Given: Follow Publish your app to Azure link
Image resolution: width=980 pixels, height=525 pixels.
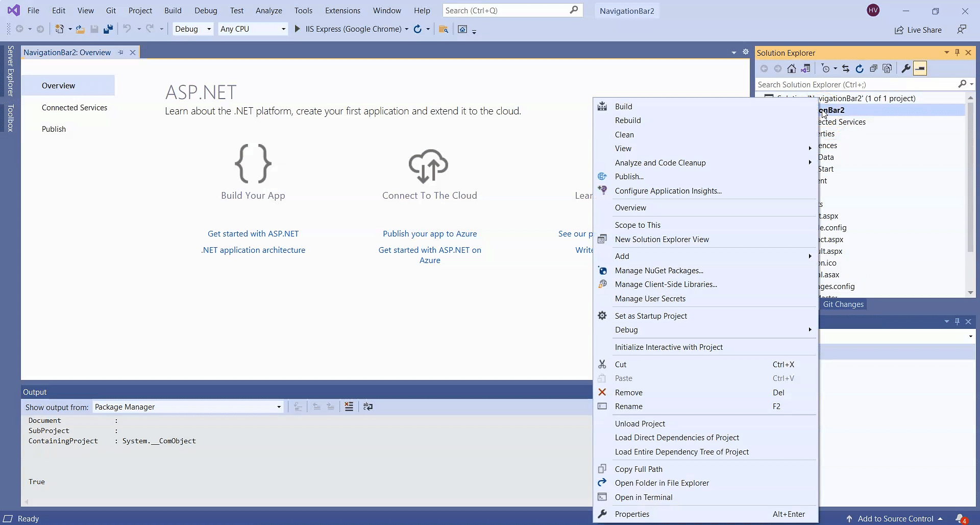Looking at the screenshot, I should click(430, 234).
